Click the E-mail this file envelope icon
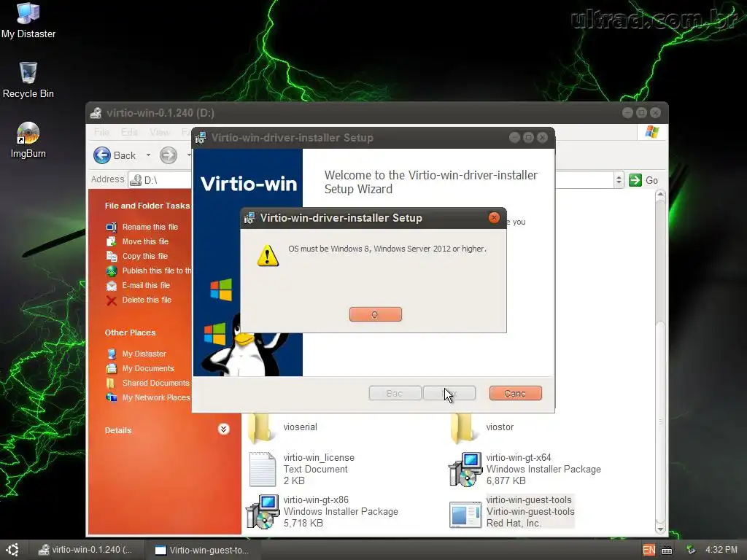Image resolution: width=747 pixels, height=560 pixels. point(112,285)
